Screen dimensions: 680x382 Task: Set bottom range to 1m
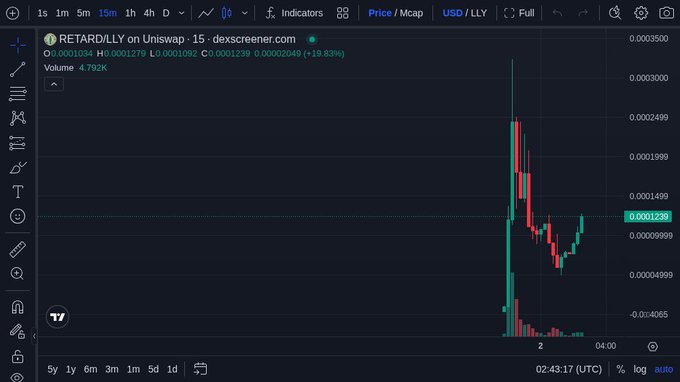click(133, 369)
